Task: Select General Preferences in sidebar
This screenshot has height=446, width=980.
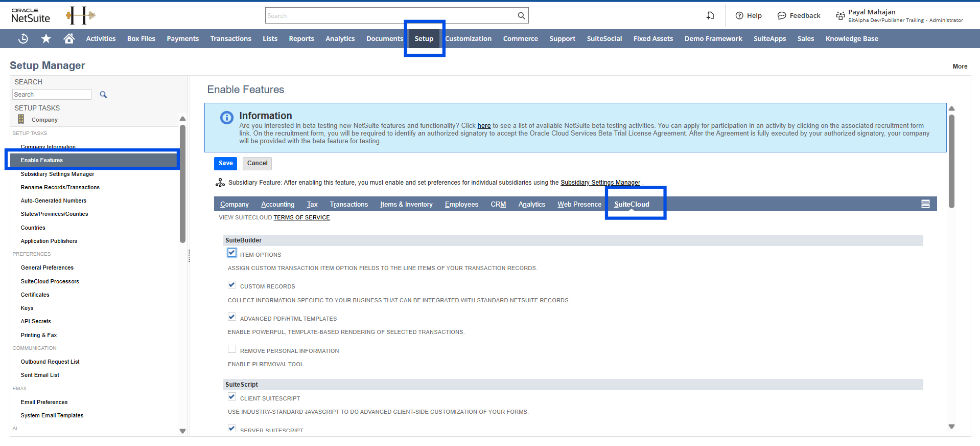Action: [47, 267]
